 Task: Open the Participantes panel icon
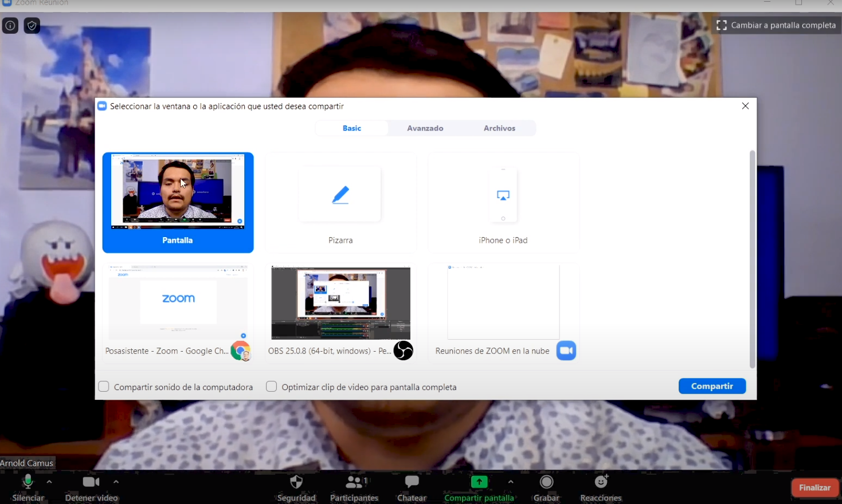tap(354, 483)
